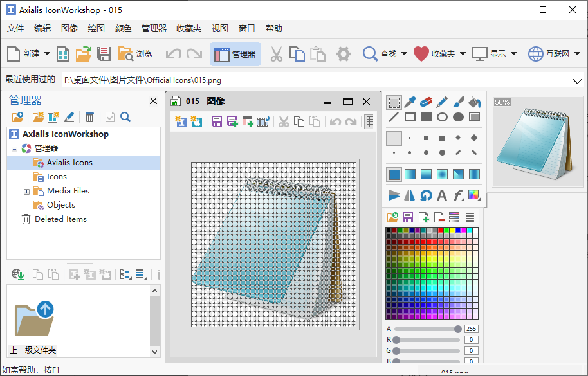The height and width of the screenshot is (376, 588).
Task: Open the recently used path dropdown
Action: [576, 80]
